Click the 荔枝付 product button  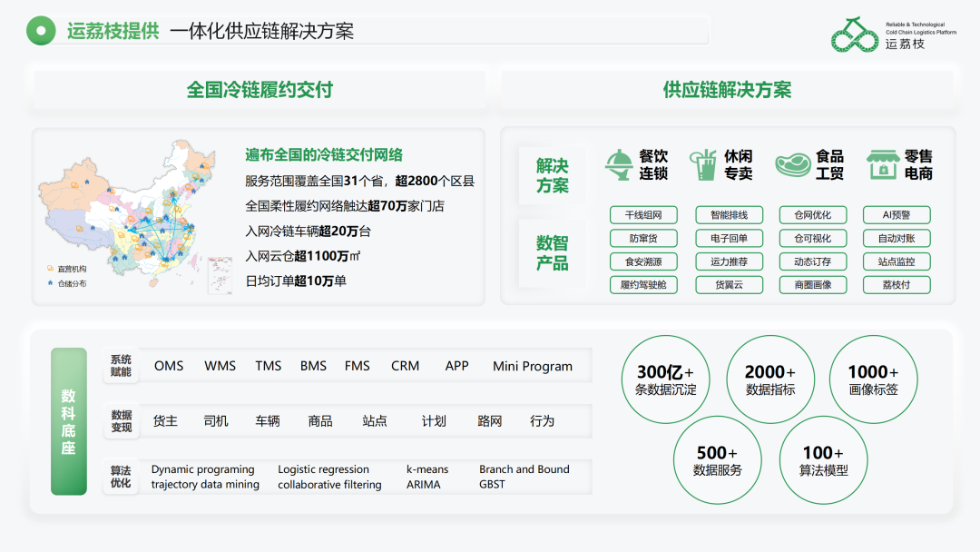(x=897, y=285)
